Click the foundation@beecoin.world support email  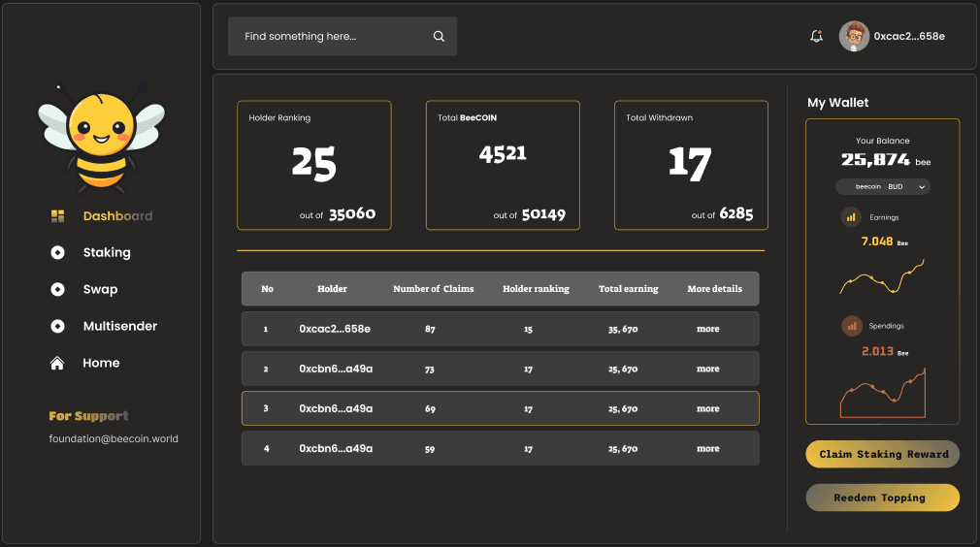point(114,438)
